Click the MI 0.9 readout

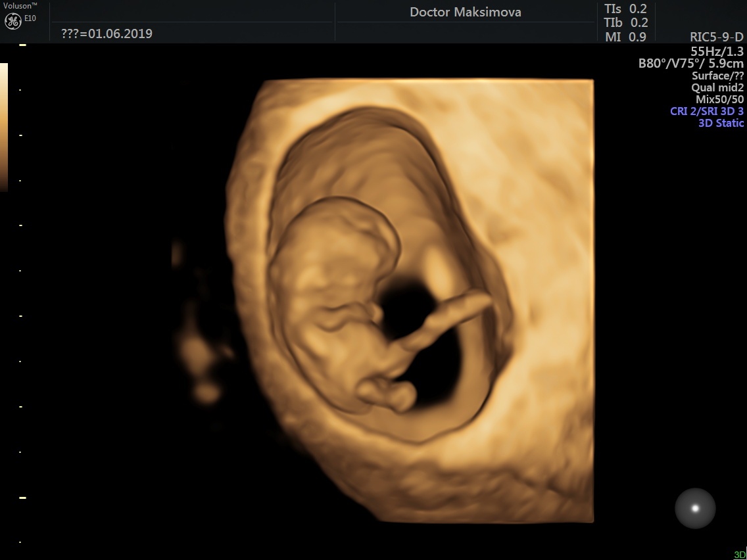coord(625,37)
